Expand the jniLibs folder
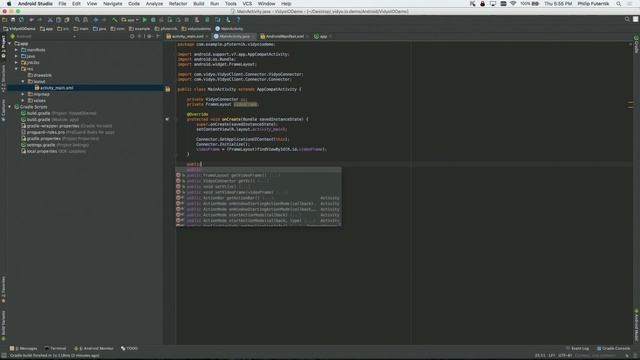The height and width of the screenshot is (360, 640). [16, 62]
